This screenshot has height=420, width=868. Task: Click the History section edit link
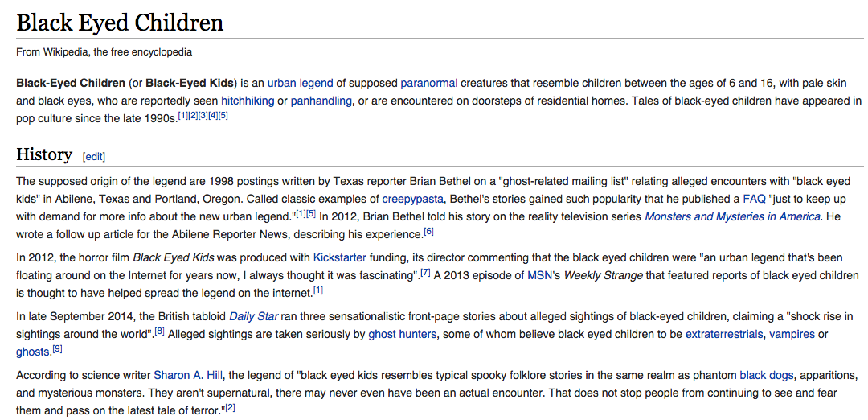(x=93, y=157)
